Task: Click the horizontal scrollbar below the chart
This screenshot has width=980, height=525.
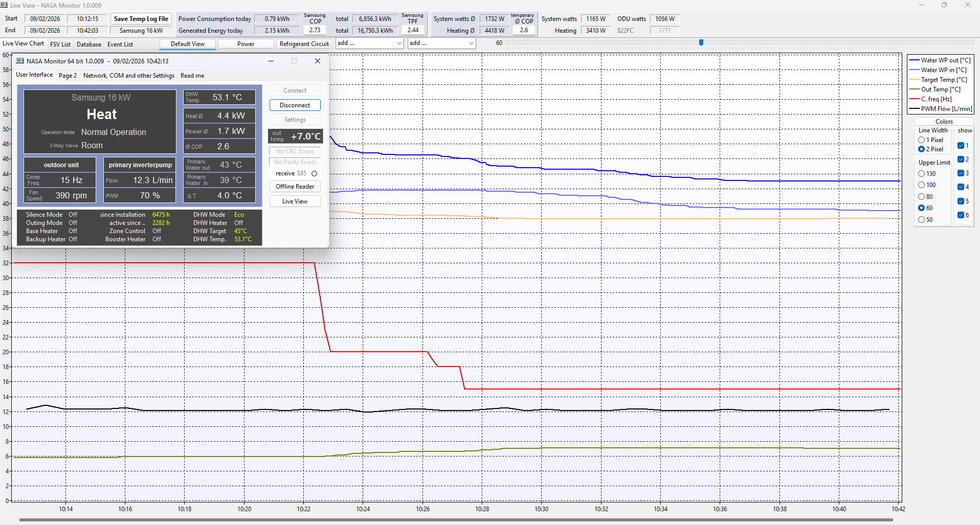Action: 455,520
